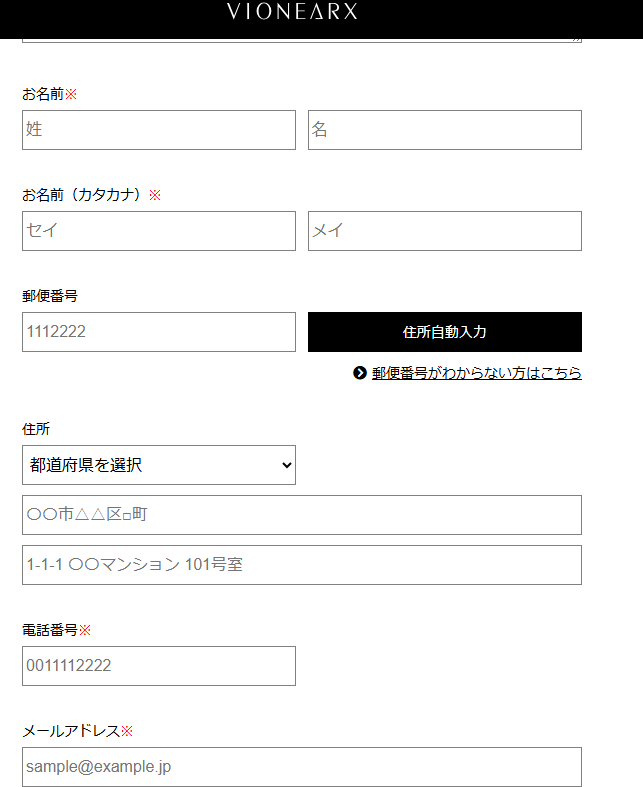
Task: Click the 電話番号 label text
Action: click(50, 630)
